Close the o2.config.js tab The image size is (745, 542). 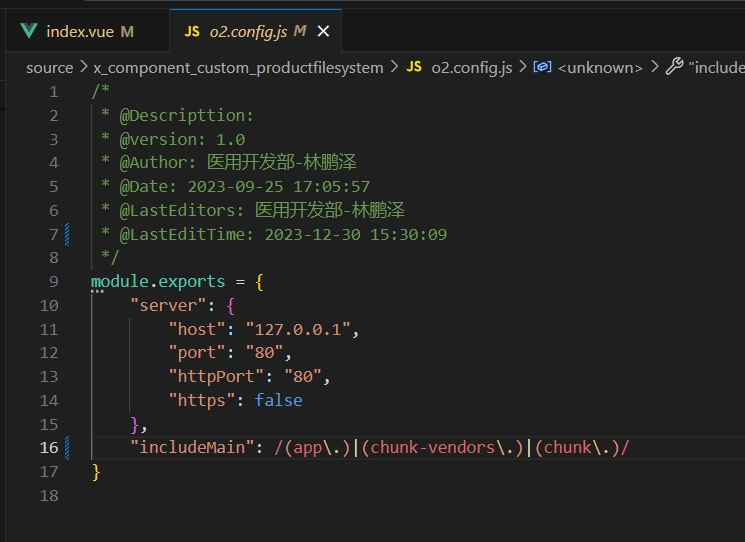[x=323, y=31]
